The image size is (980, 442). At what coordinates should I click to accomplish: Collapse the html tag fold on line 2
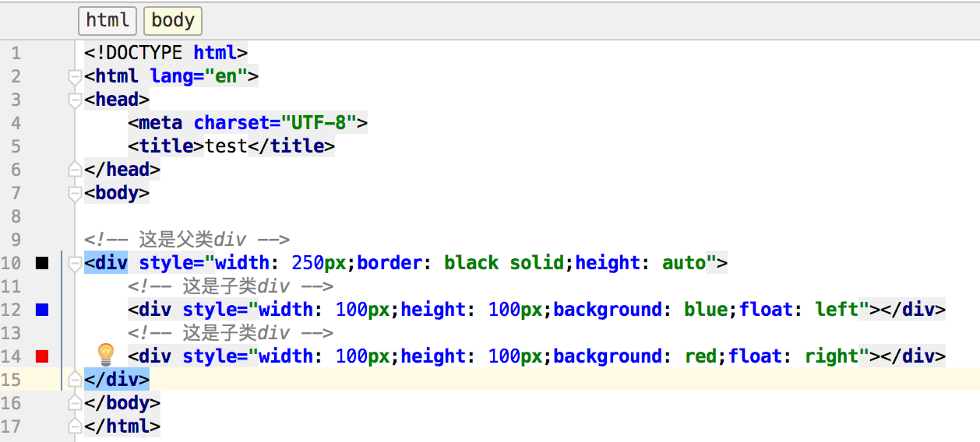[75, 76]
